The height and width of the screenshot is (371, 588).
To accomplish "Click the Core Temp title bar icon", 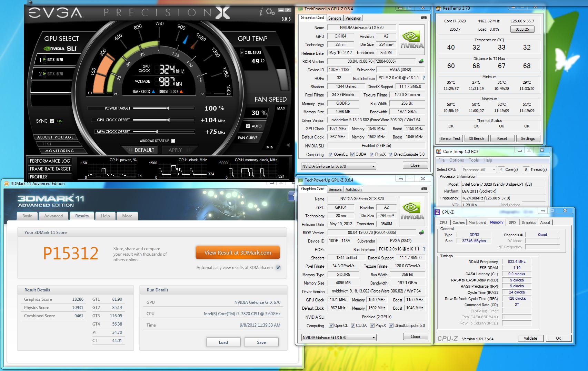I will pyautogui.click(x=439, y=151).
